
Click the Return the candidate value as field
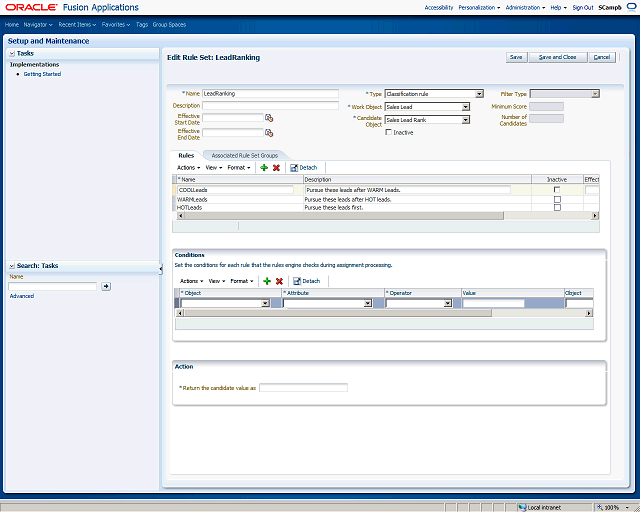pyautogui.click(x=303, y=387)
